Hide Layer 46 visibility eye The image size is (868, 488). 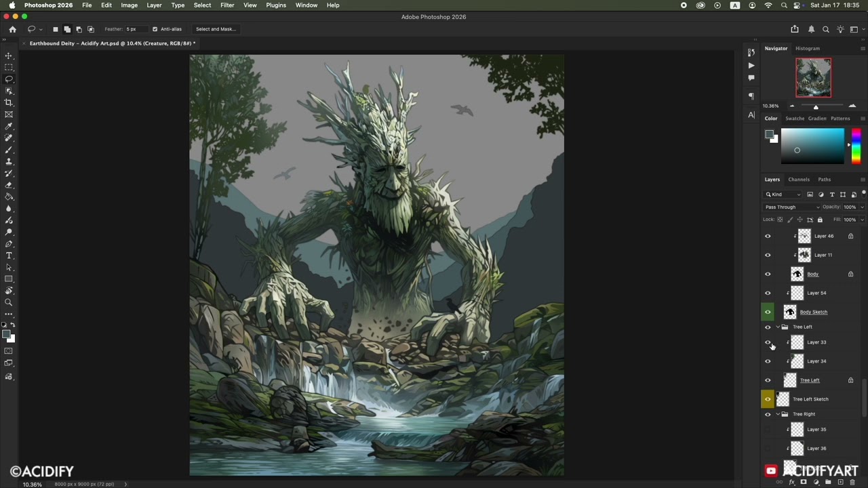click(x=768, y=236)
